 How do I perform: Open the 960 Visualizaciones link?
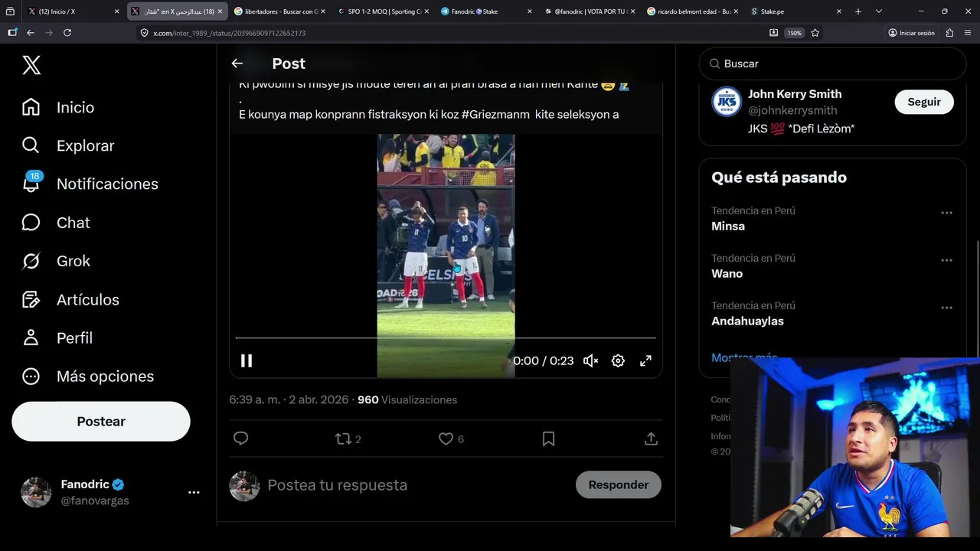click(407, 399)
